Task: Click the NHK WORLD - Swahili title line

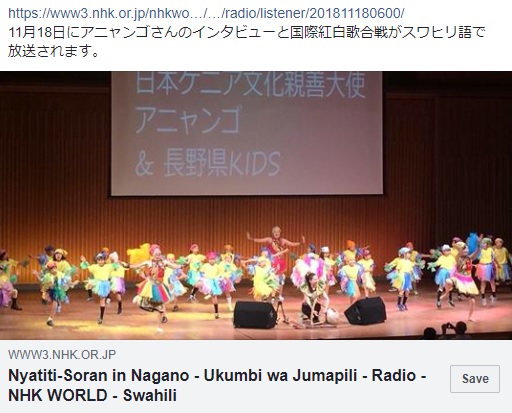Action: pyautogui.click(x=92, y=395)
